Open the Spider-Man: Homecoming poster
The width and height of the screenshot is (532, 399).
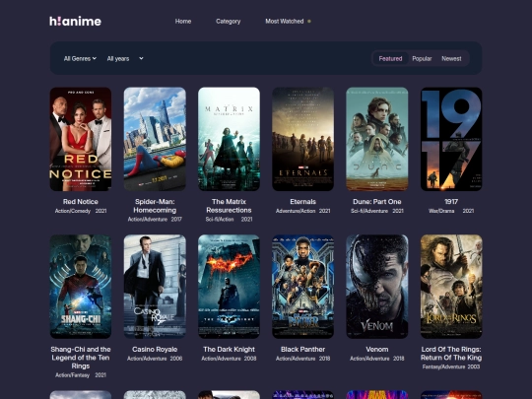pyautogui.click(x=155, y=139)
